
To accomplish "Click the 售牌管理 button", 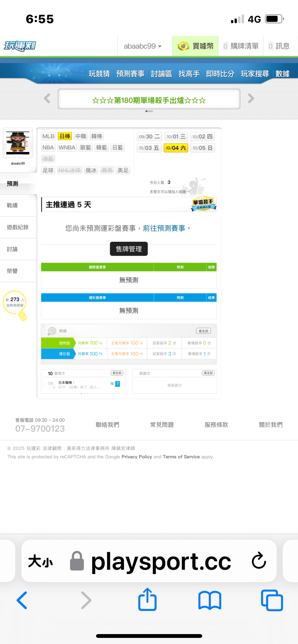I will 129,249.
